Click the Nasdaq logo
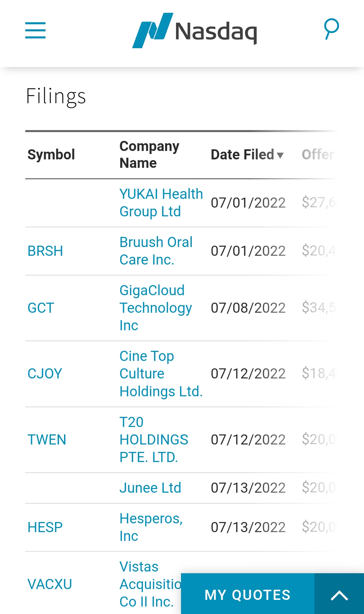364x614 pixels. 194,31
